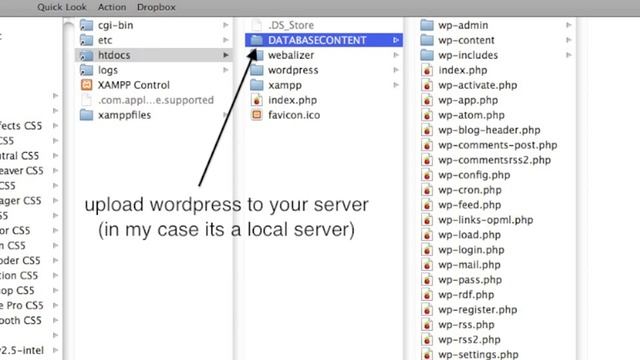Expand the wordpress folder arrow
This screenshot has width=640, height=360.
[396, 70]
